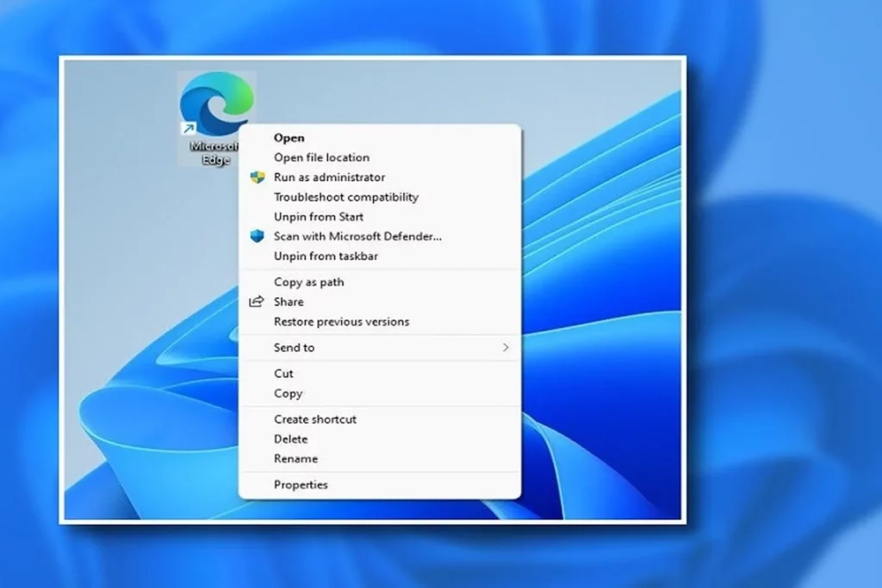This screenshot has width=882, height=588.
Task: Select Restore previous versions
Action: (380, 321)
